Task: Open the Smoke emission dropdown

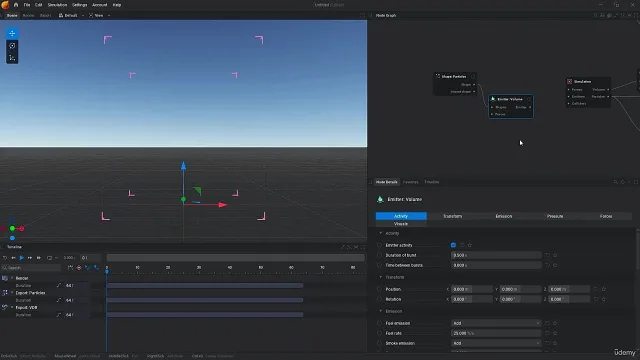Action: coord(496,343)
